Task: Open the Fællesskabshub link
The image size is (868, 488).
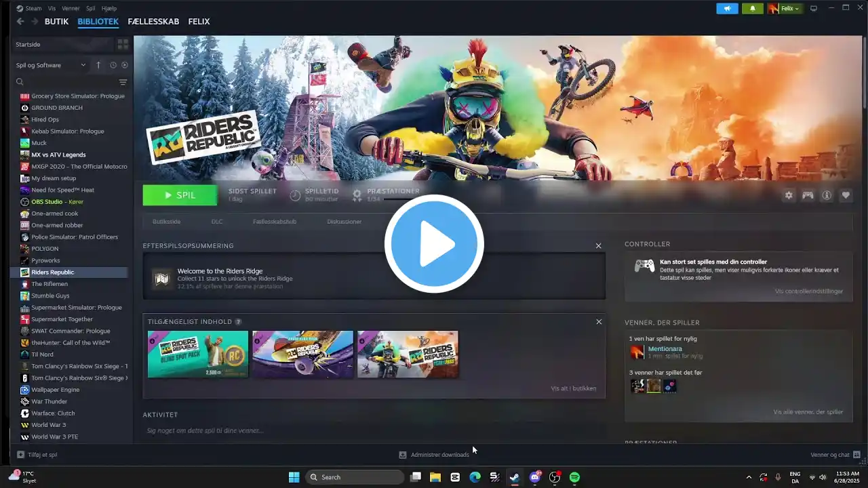Action: (x=275, y=222)
